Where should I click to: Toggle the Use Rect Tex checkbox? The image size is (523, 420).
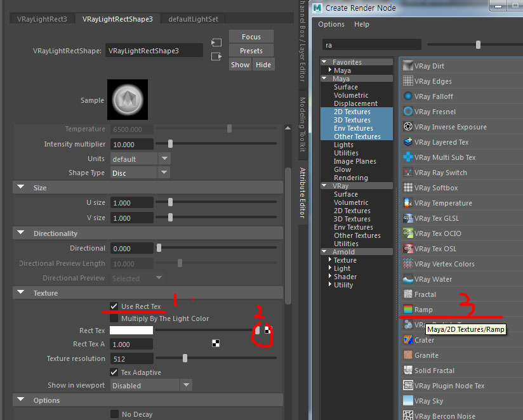tap(114, 306)
